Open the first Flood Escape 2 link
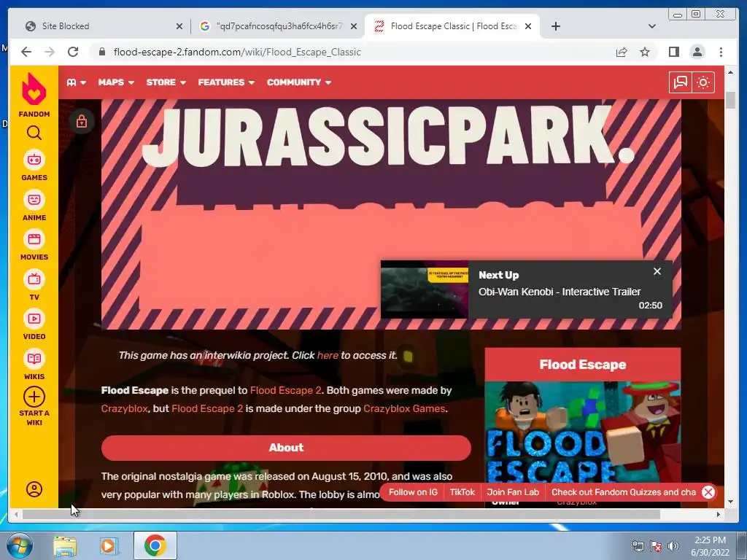The width and height of the screenshot is (747, 560). pyautogui.click(x=285, y=391)
